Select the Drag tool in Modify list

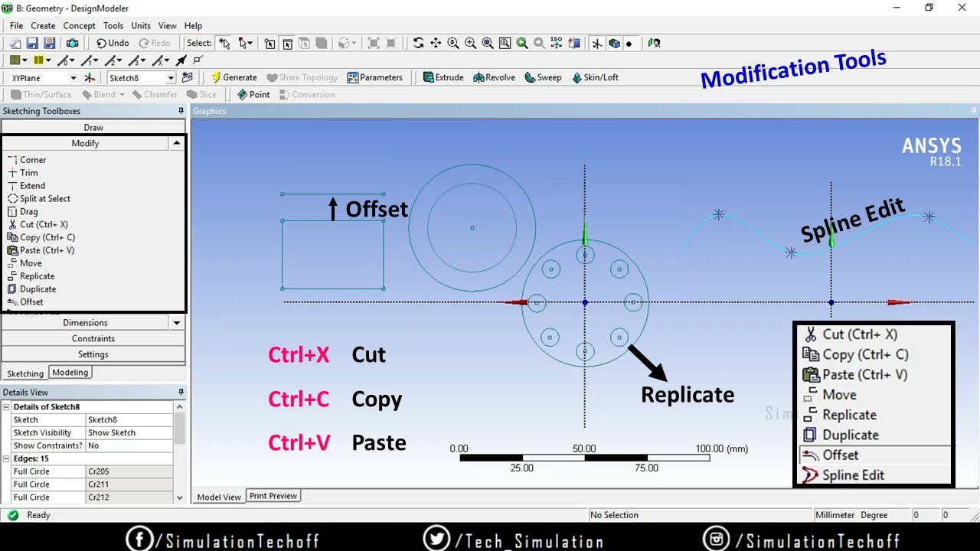[x=28, y=212]
